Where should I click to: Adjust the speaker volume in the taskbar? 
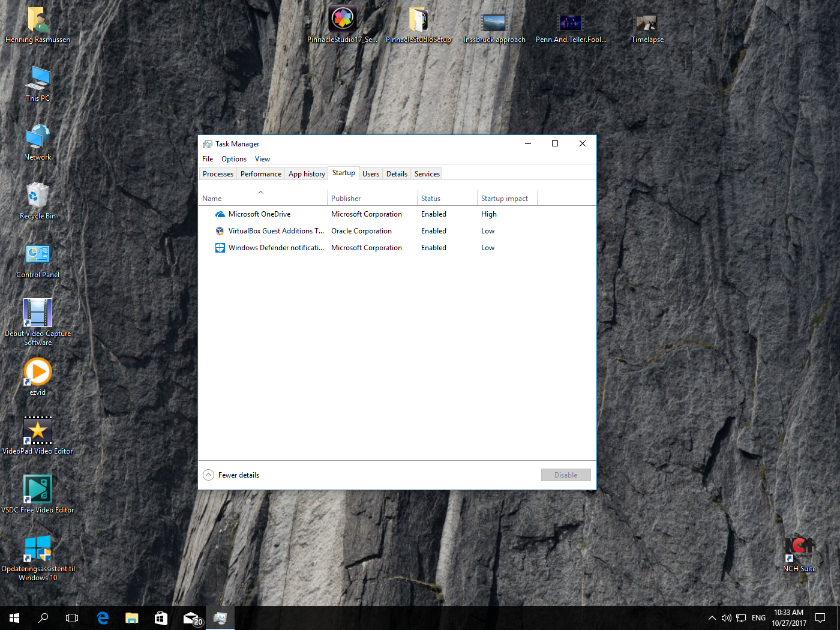726,617
